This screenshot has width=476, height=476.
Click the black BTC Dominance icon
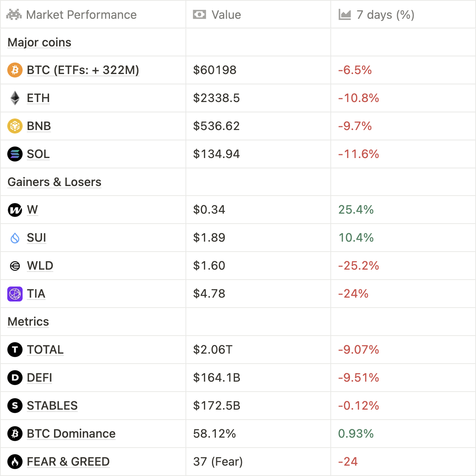[15, 434]
